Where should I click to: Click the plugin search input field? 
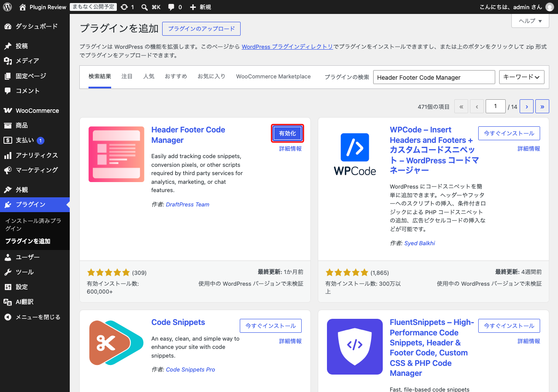[x=434, y=77]
